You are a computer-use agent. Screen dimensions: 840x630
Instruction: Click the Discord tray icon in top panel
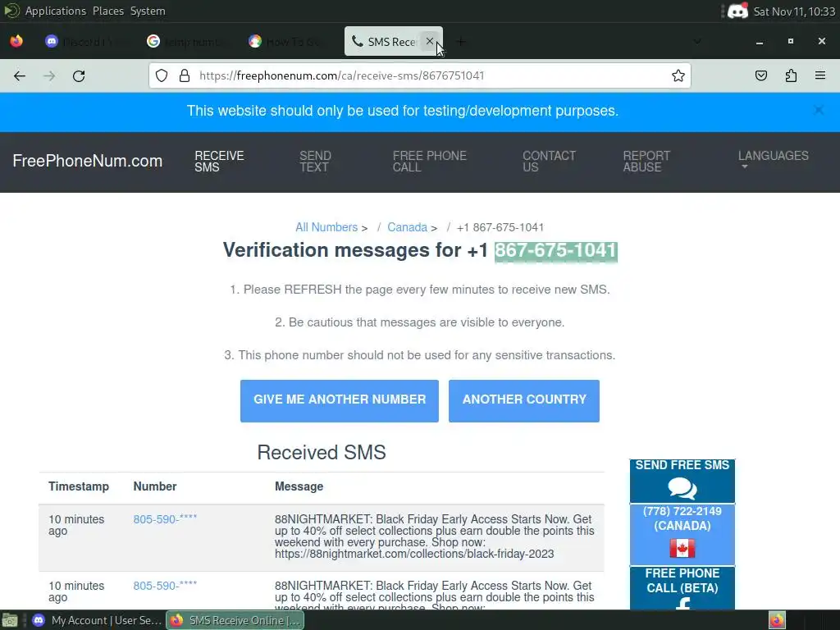(x=737, y=11)
